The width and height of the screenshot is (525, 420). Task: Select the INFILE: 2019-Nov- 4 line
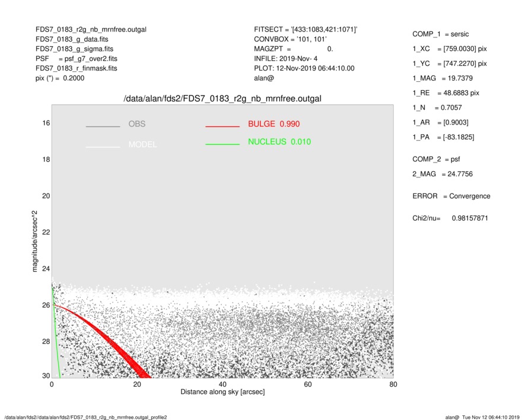(285, 59)
